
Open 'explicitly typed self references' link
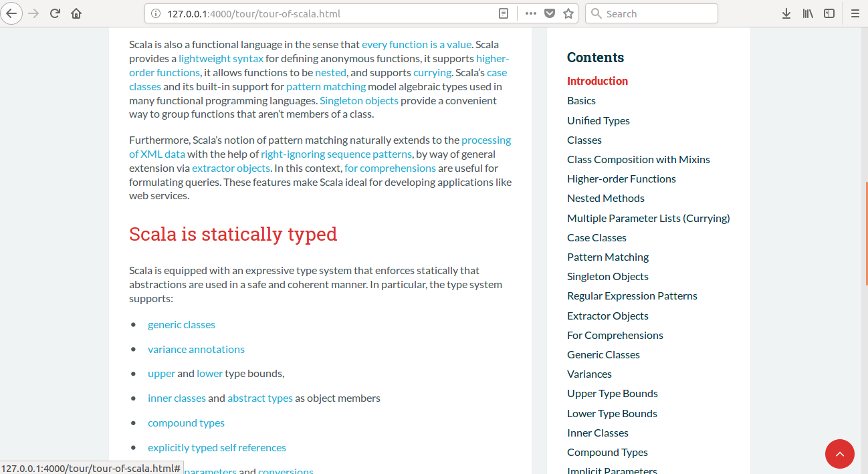coord(217,447)
